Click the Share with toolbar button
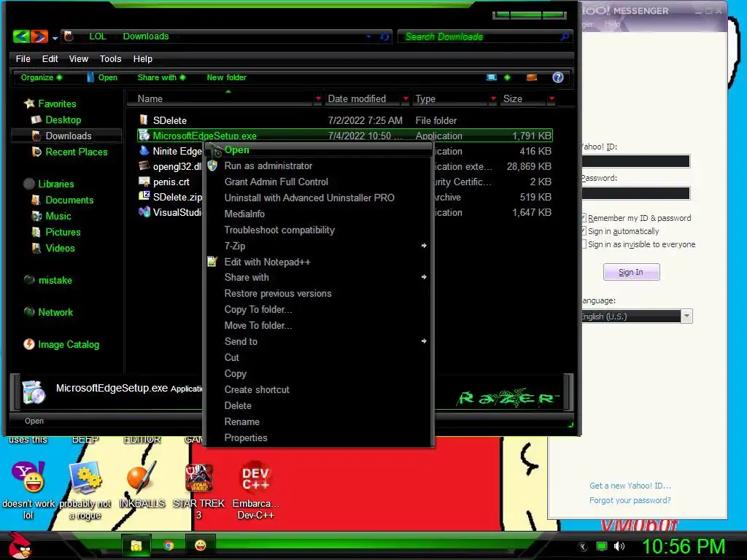747x560 pixels. [x=161, y=77]
